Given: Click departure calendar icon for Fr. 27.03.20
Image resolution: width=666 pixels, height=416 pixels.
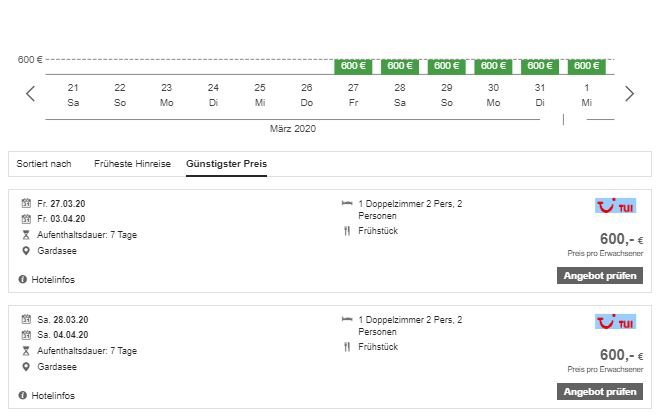Looking at the screenshot, I should [x=25, y=204].
